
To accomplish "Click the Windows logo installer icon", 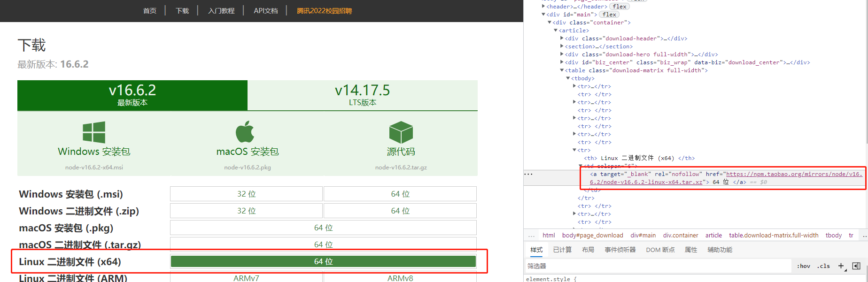I will click(94, 132).
